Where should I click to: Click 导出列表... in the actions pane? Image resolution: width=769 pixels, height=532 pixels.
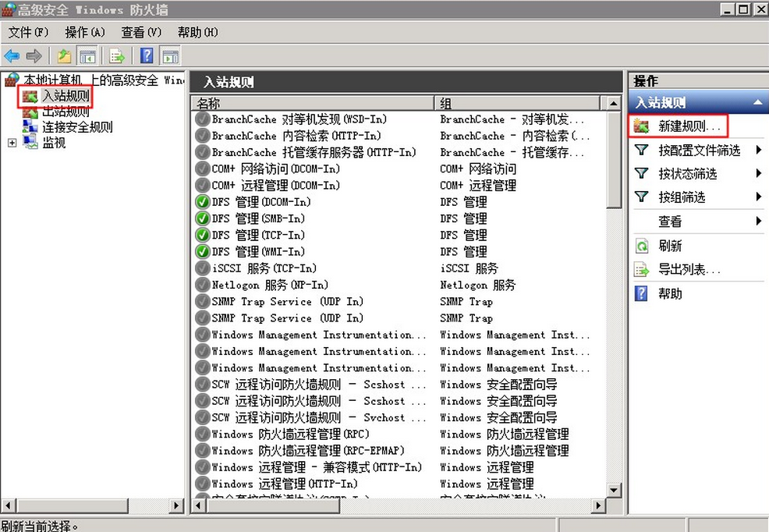point(689,270)
